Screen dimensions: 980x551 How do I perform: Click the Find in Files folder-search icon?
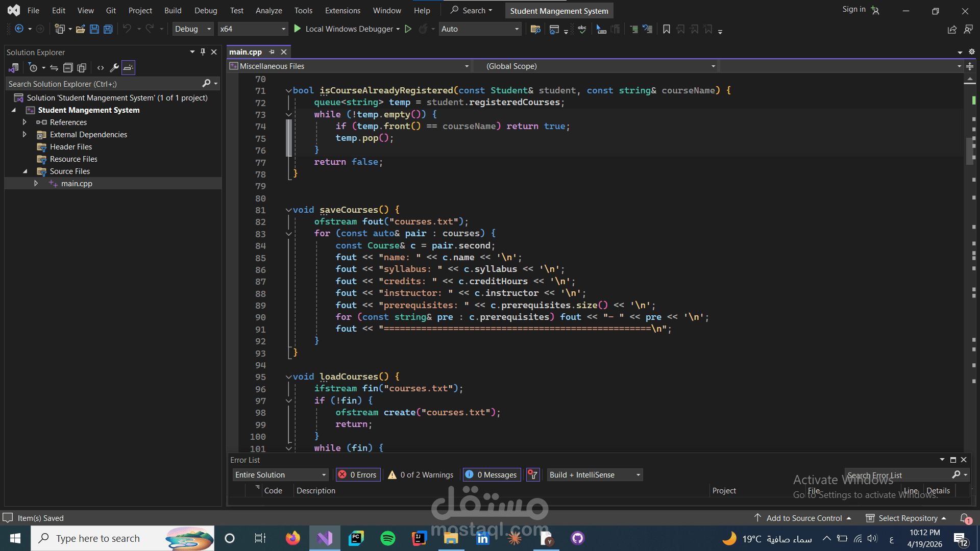tap(535, 29)
